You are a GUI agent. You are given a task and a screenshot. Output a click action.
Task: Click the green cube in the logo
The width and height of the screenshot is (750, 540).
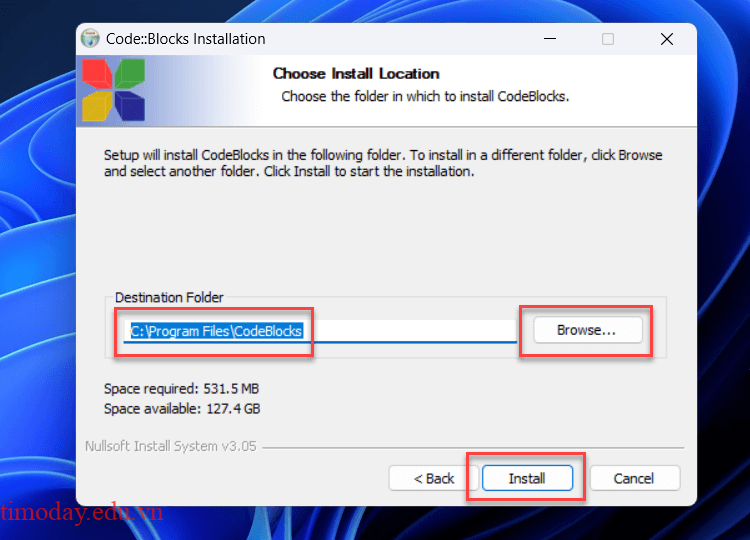pos(130,73)
